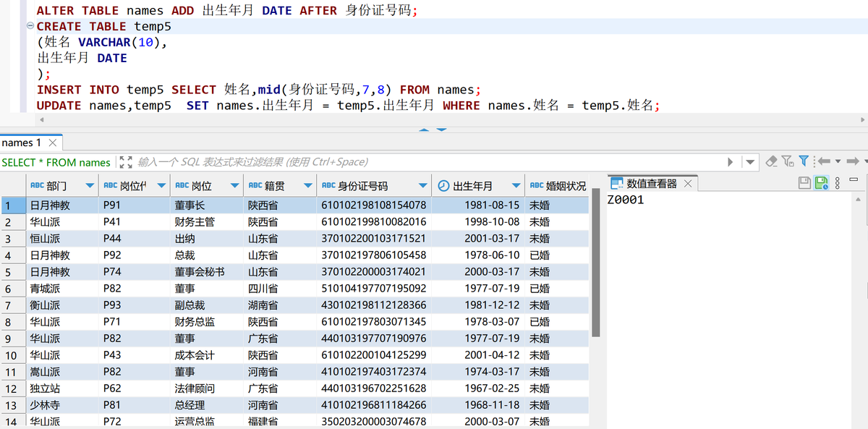Click the eraser icon to clear filter
Screen dimensions: 868x429
pyautogui.click(x=771, y=161)
